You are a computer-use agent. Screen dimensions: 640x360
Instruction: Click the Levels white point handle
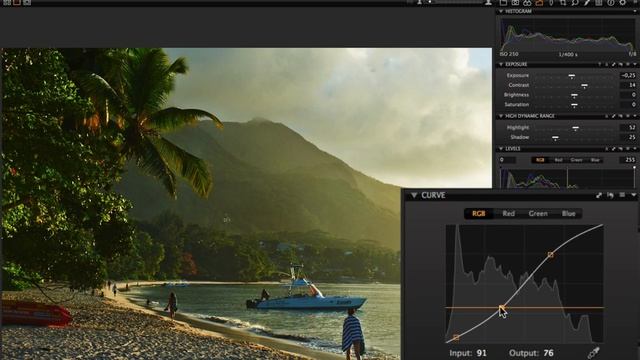click(635, 167)
